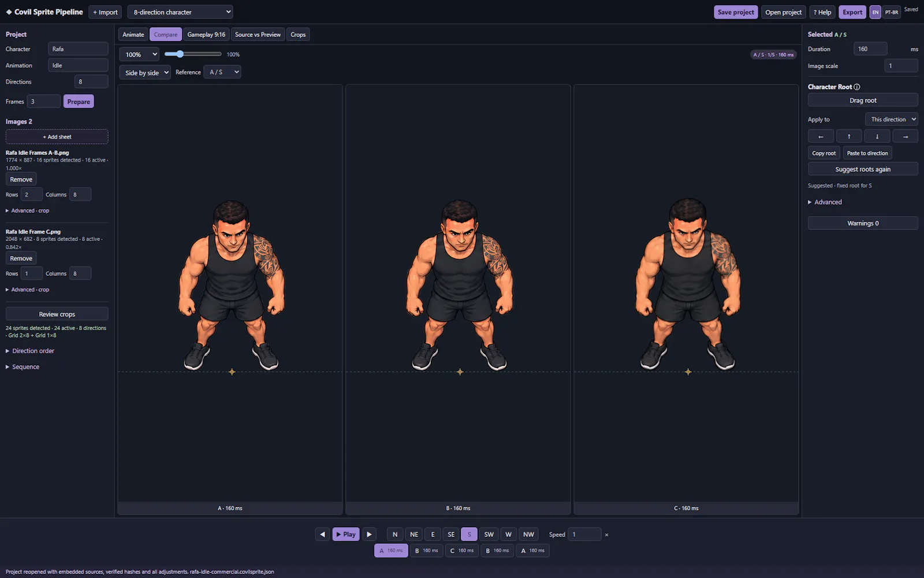Switch language to PT-BR

tap(892, 12)
